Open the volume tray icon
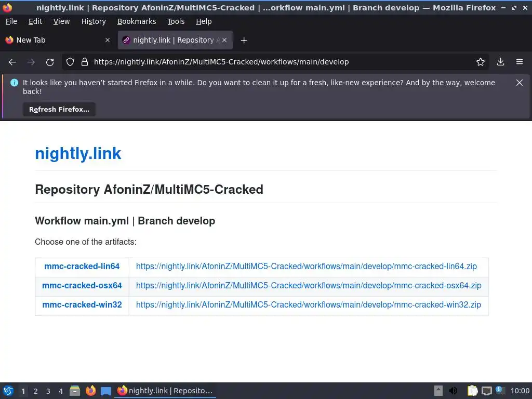This screenshot has width=532, height=399. [x=453, y=391]
